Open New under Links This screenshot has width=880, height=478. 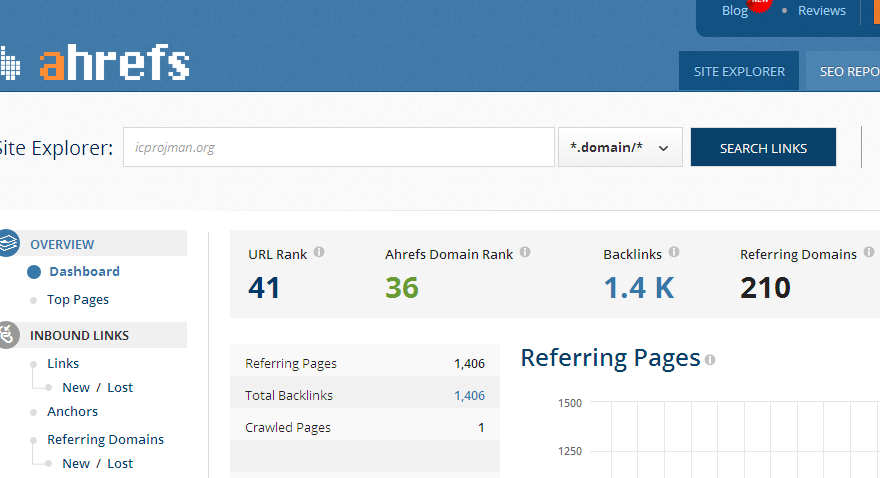pyautogui.click(x=76, y=388)
